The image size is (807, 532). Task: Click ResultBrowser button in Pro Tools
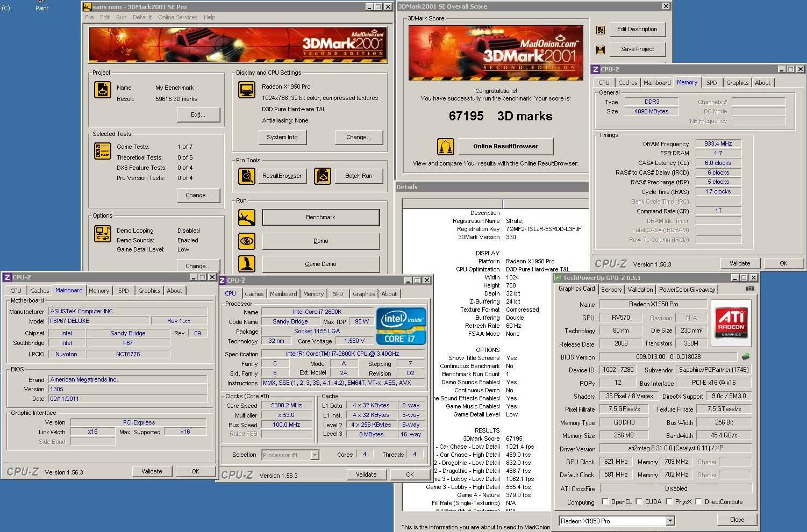282,176
